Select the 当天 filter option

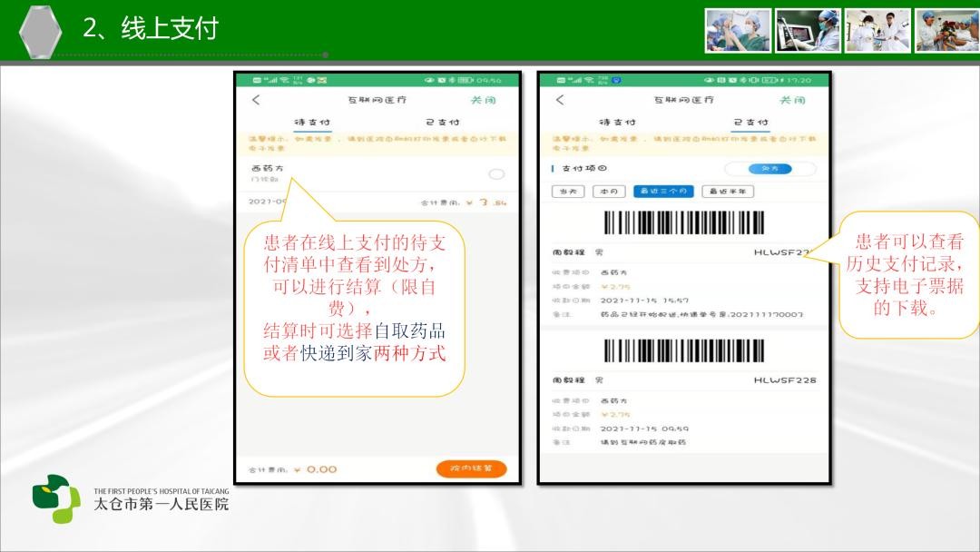(x=569, y=192)
